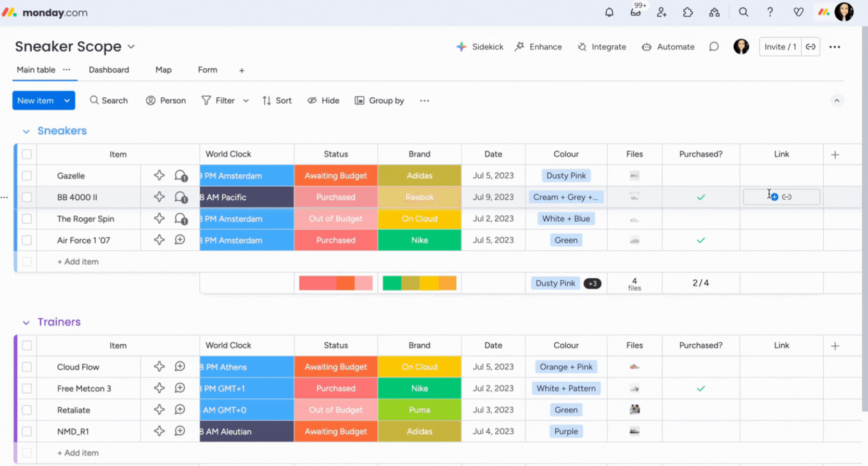
Task: Uncheck Purchased for Free Metcon 3
Action: pyautogui.click(x=701, y=389)
